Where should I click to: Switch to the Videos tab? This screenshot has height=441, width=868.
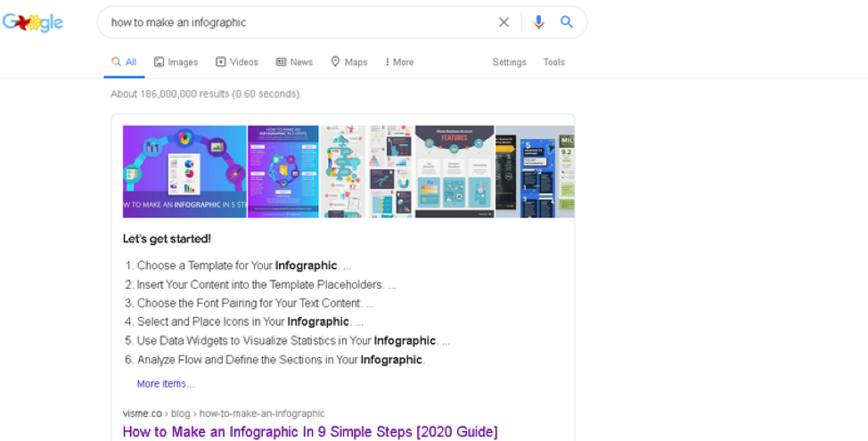237,62
